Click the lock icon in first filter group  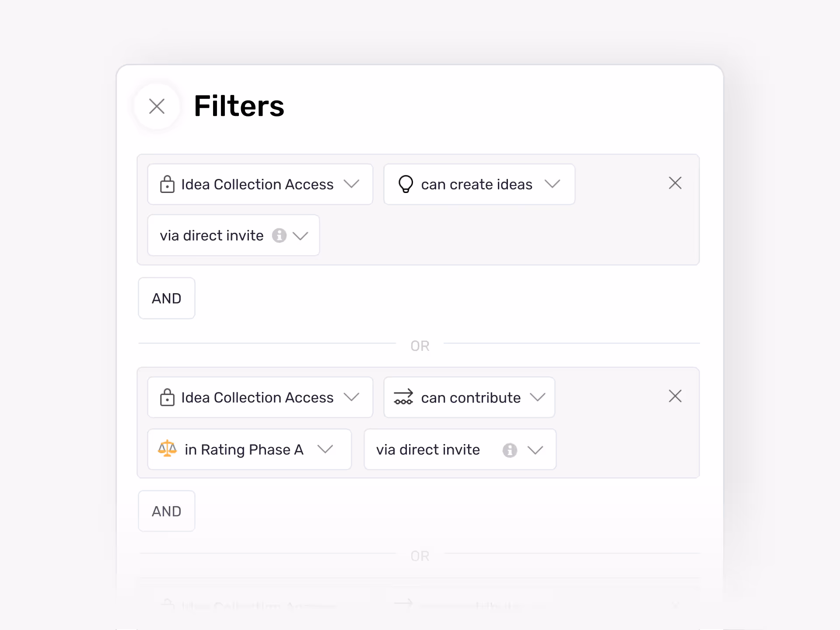(167, 184)
